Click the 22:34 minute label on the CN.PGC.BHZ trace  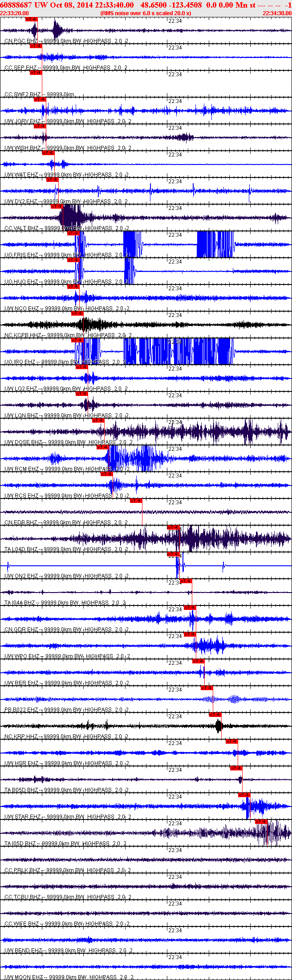click(175, 21)
